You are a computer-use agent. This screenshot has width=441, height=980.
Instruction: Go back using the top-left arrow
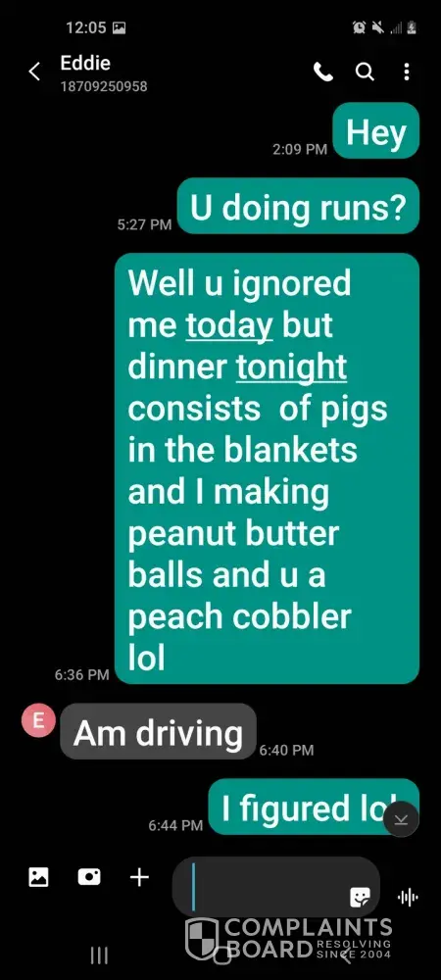[x=34, y=72]
